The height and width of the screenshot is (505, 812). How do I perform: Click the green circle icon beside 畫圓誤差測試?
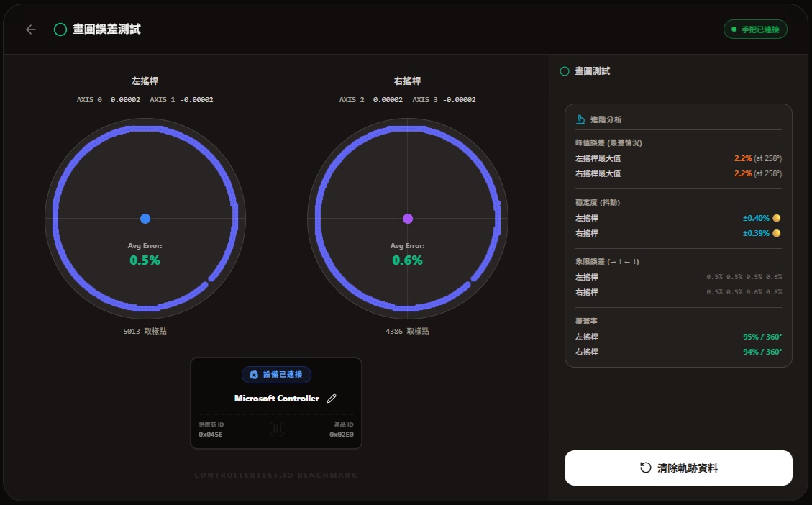click(60, 29)
